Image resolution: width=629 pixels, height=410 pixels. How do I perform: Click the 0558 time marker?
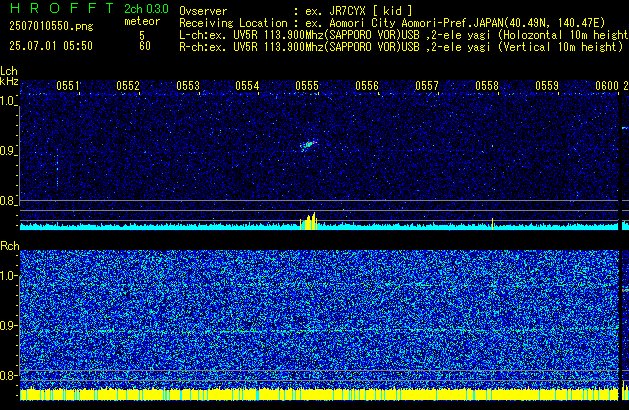[x=487, y=86]
